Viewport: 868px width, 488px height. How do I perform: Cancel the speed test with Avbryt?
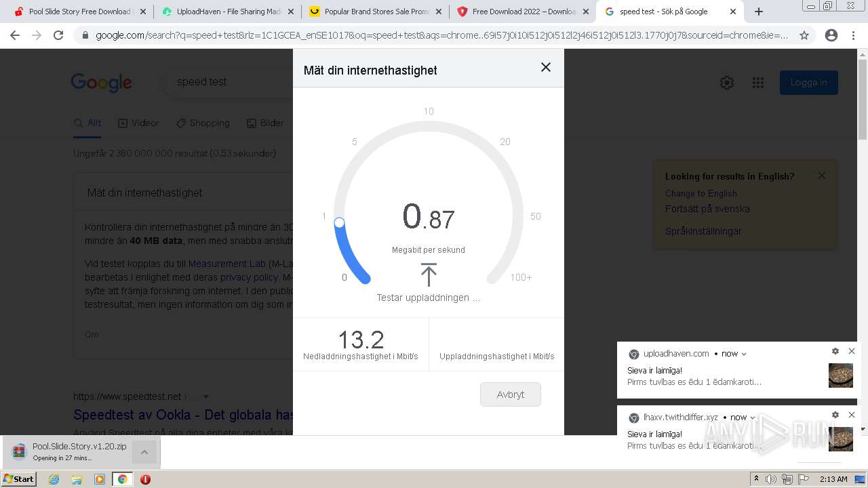(511, 394)
